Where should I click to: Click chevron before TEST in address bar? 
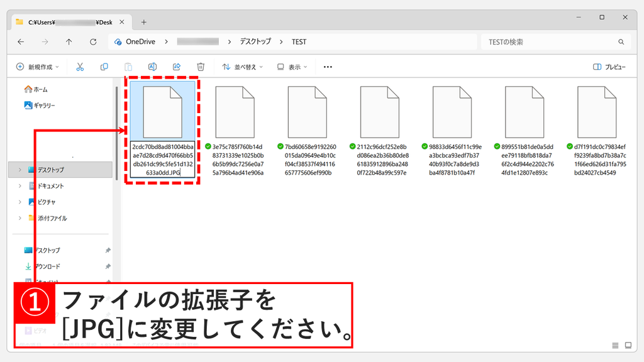tap(281, 42)
